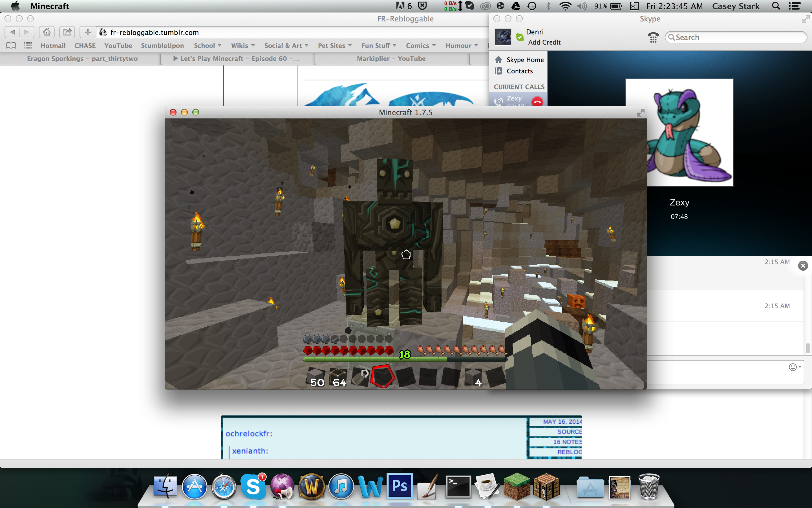The width and height of the screenshot is (812, 508).
Task: Open Hotmail bookmark
Action: pos(53,45)
